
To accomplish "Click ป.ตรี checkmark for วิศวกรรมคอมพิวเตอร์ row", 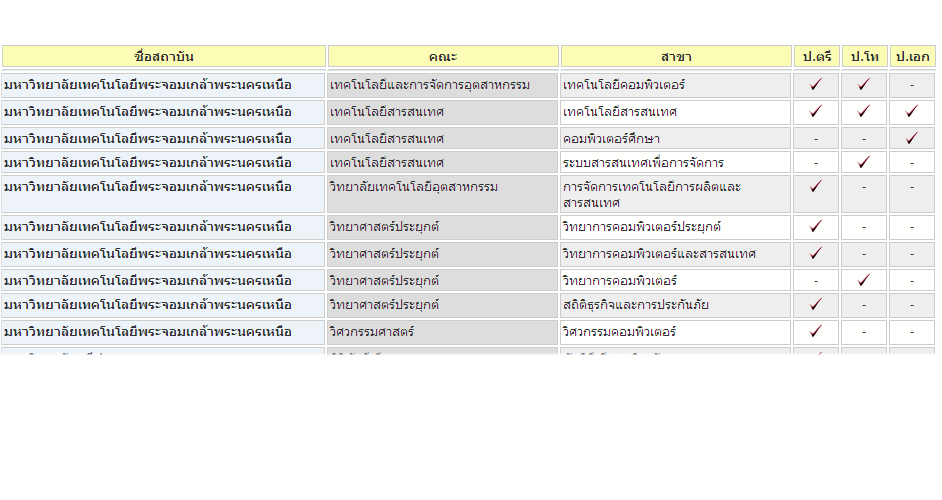I will point(815,331).
